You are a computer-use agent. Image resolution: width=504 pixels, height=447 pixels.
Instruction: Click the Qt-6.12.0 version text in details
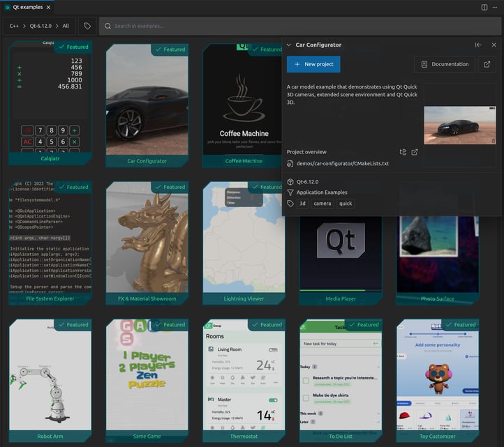tap(307, 182)
